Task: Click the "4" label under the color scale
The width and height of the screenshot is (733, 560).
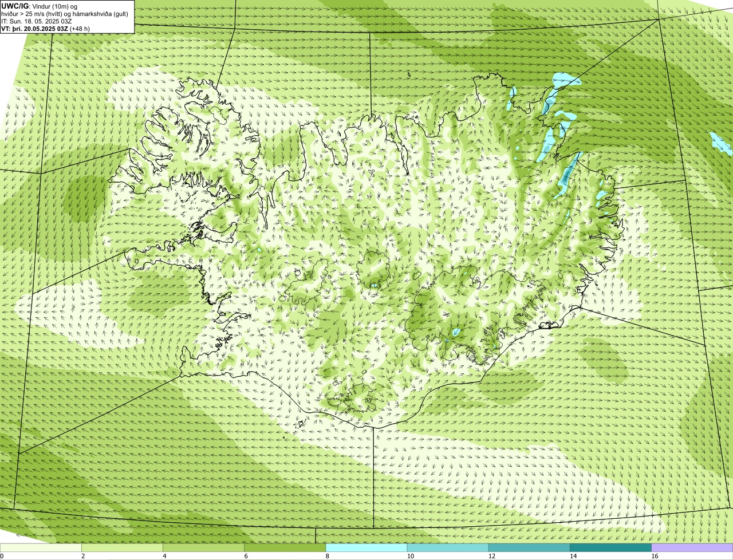Action: coord(164,556)
